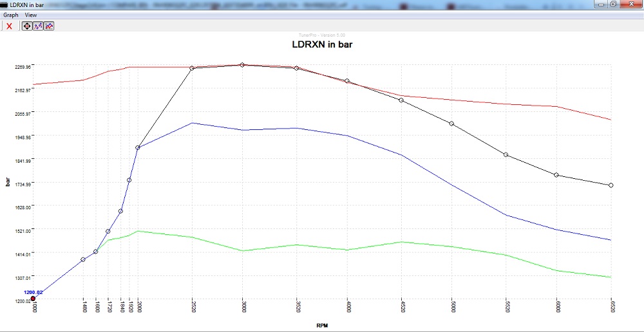Select the highlighted red point at 1000 RPM

(x=33, y=299)
